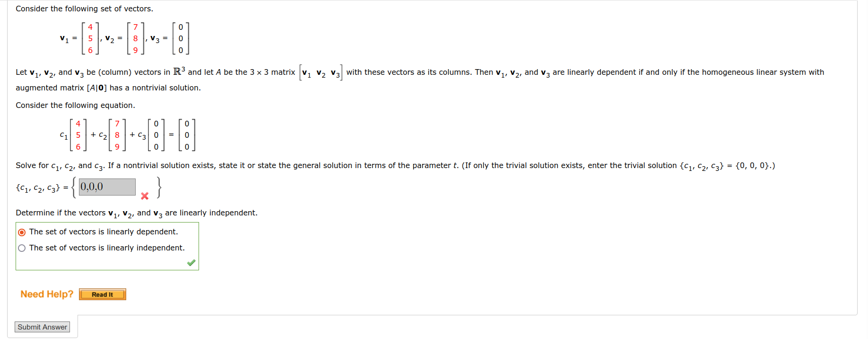Choose the linearly independent radio option
This screenshot has height=339, width=868.
pyautogui.click(x=22, y=248)
